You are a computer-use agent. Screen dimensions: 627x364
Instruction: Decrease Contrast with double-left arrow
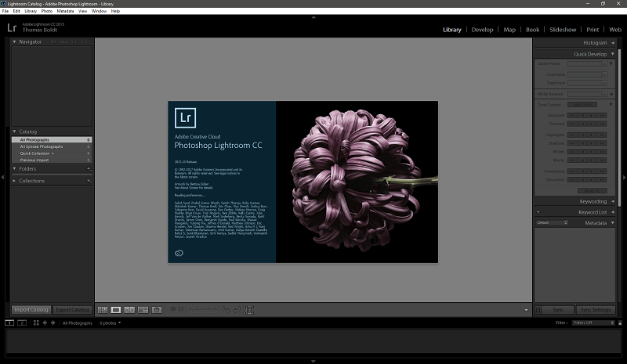[572, 124]
